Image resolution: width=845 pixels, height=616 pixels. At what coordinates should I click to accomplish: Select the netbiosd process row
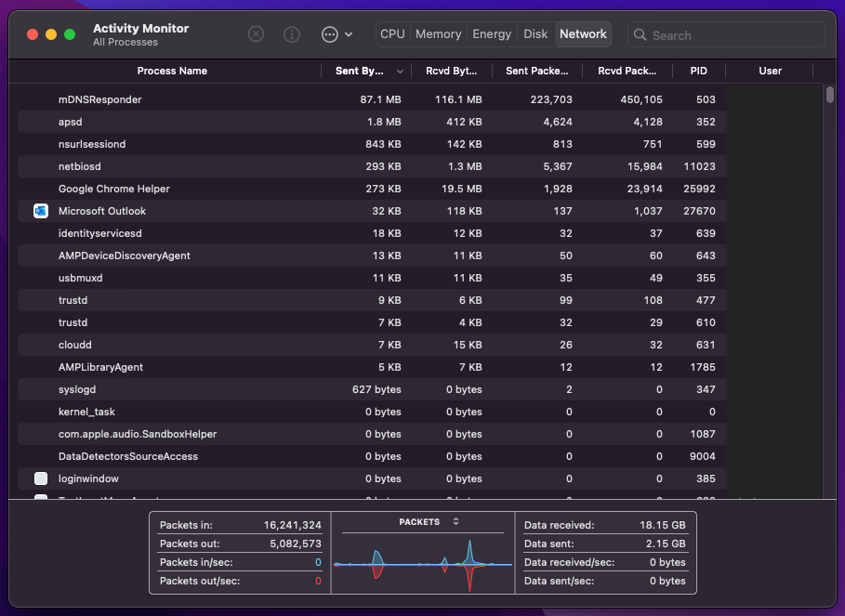tap(372, 166)
